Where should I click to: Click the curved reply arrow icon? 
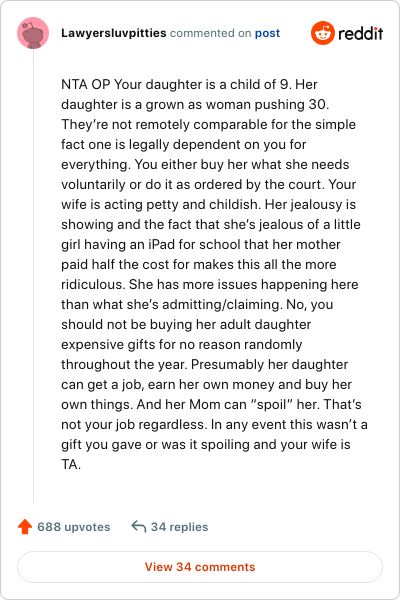(139, 527)
